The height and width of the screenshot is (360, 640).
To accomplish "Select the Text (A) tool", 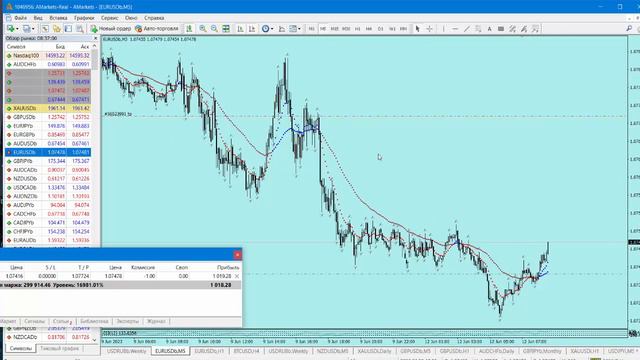I will (489, 29).
